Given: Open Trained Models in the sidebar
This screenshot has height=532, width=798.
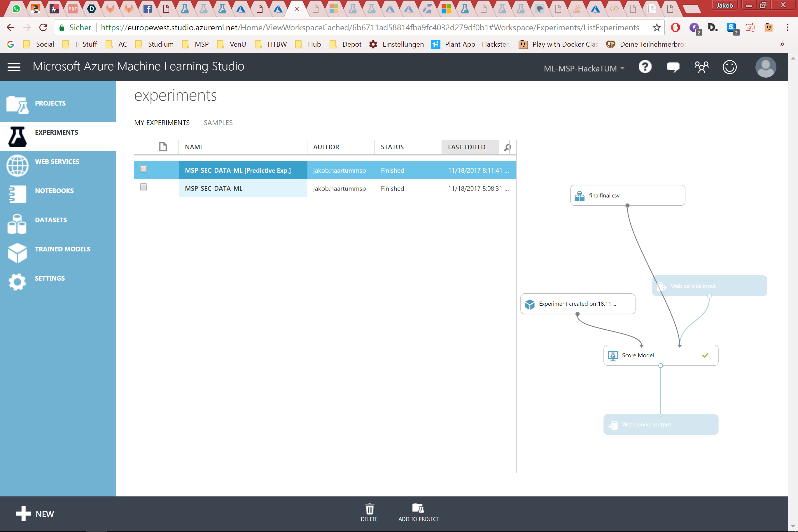Looking at the screenshot, I should [x=62, y=249].
